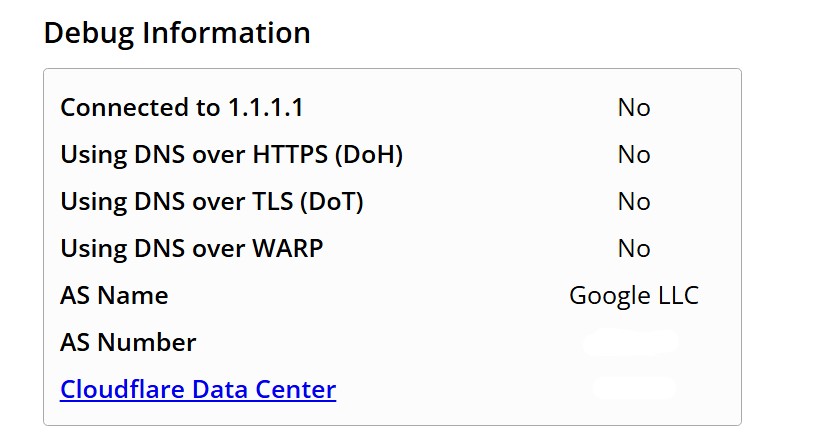The height and width of the screenshot is (448, 826).
Task: Select the Connected to 1.1.1.1 label
Action: tap(182, 108)
